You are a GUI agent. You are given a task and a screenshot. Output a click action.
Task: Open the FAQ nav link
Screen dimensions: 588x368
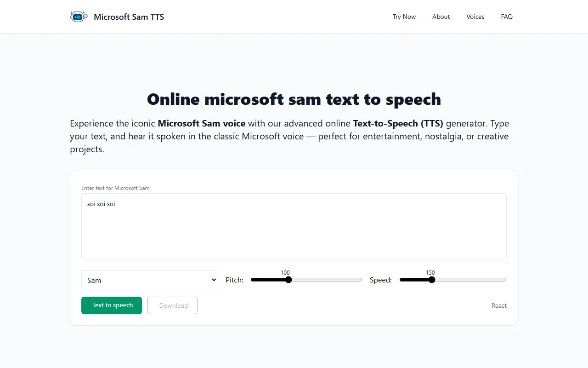[507, 17]
